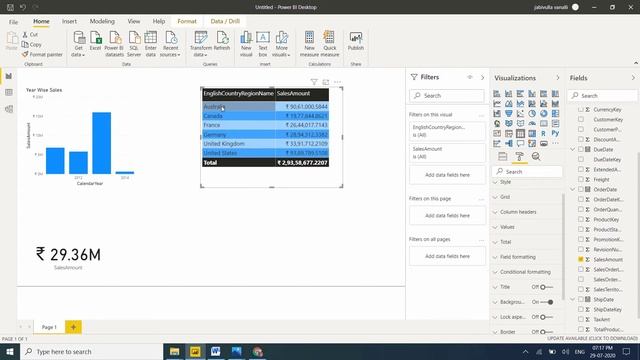Switch to the Data / Drill tab
The image size is (640, 360).
coord(225,21)
